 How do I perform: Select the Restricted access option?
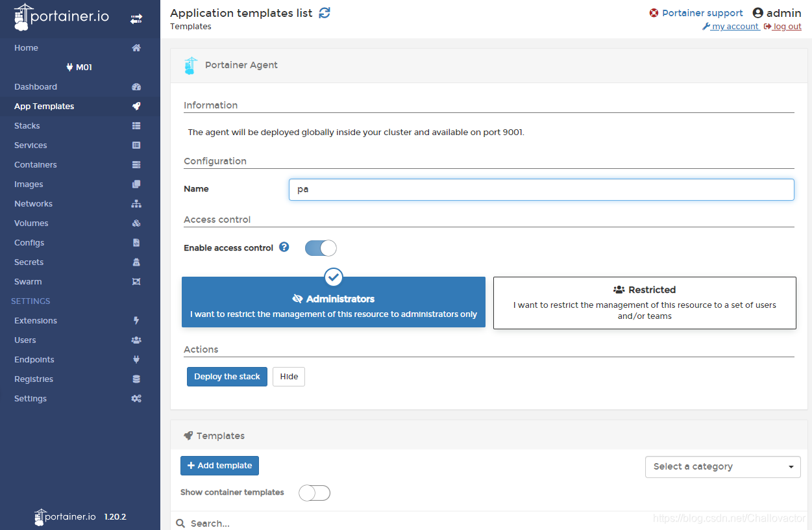coord(645,303)
